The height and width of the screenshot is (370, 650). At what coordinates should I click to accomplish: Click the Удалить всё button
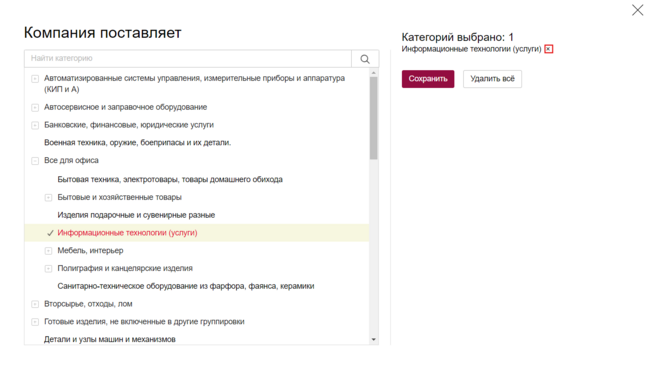[x=492, y=79]
